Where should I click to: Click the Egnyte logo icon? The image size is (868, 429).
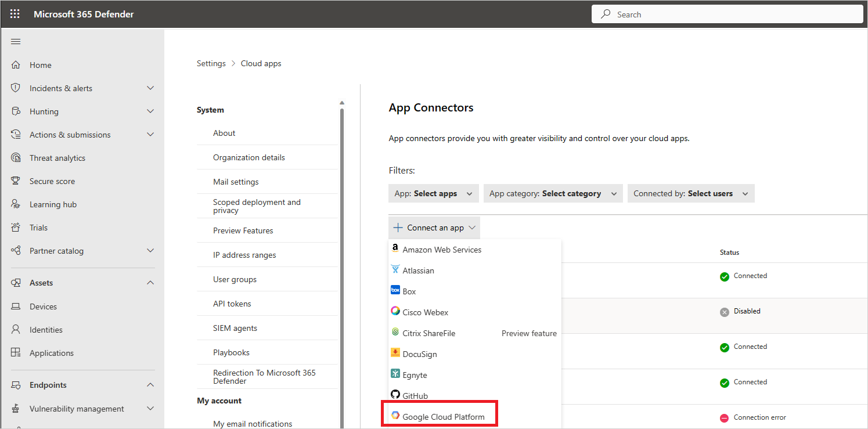click(x=395, y=374)
